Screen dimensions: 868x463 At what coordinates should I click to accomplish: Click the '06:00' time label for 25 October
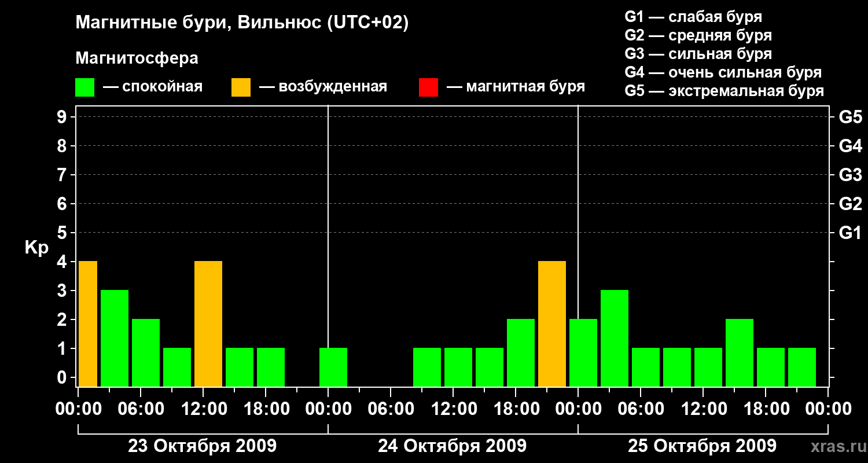(641, 409)
